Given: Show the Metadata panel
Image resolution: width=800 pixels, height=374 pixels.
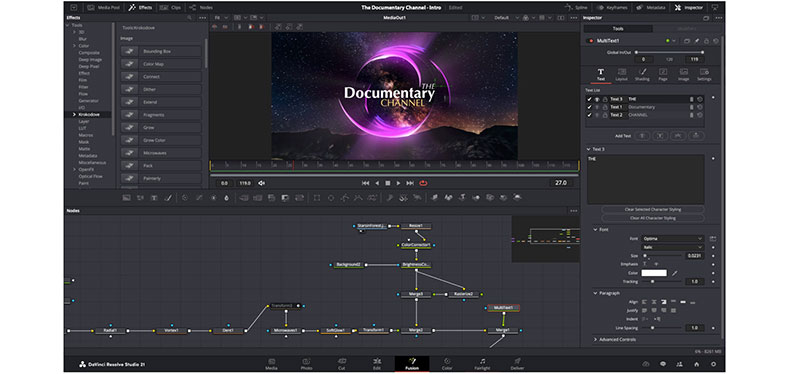Looking at the screenshot, I should pyautogui.click(x=652, y=8).
